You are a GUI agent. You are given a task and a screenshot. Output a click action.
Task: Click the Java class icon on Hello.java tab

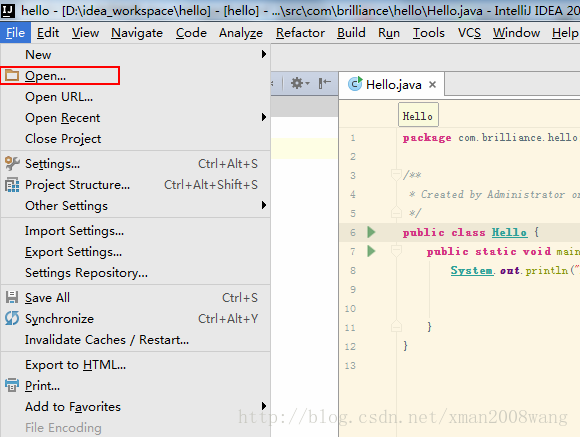[355, 84]
